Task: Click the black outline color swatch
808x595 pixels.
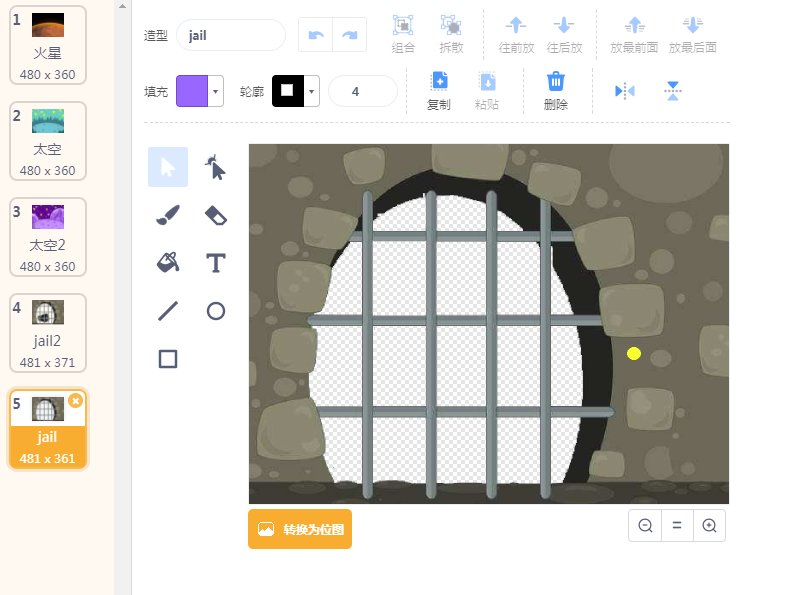Action: coord(288,91)
